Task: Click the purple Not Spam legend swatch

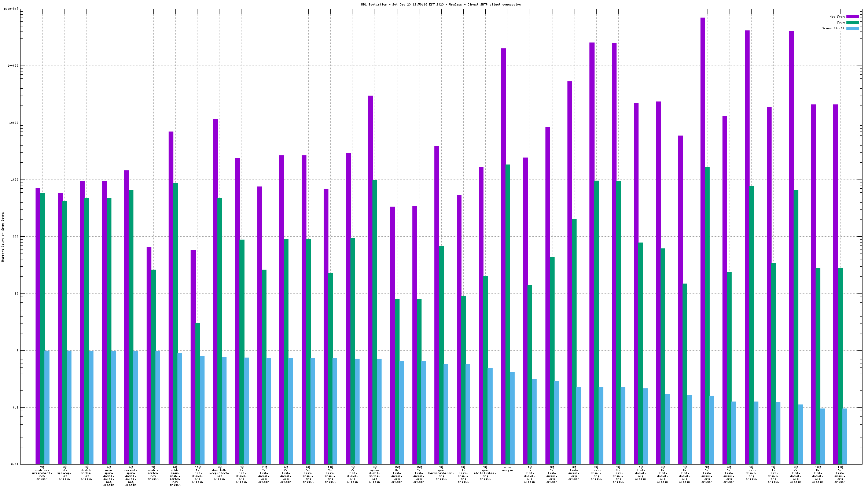Action: coord(852,16)
